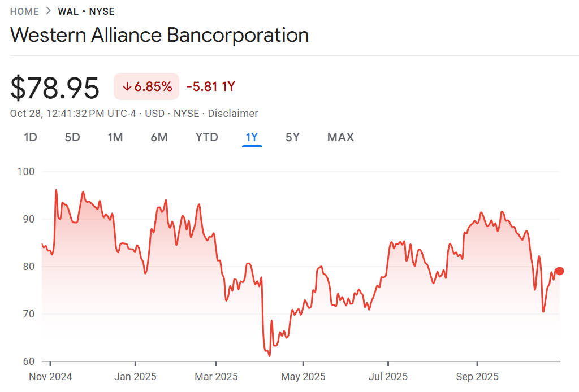This screenshot has width=579, height=392.
Task: Select the 1D time range tab
Action: coord(30,137)
